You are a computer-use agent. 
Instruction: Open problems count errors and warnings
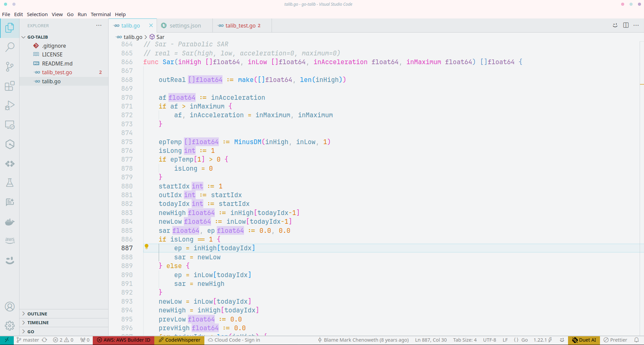[x=63, y=340]
